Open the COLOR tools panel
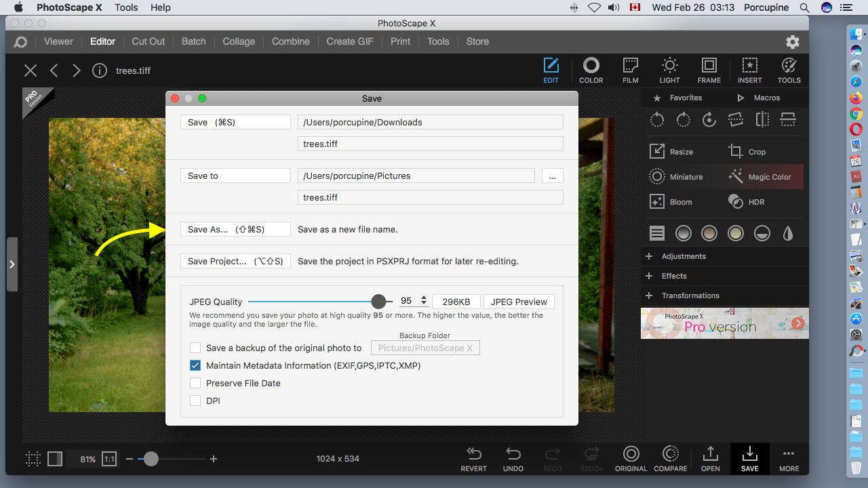 coord(591,70)
